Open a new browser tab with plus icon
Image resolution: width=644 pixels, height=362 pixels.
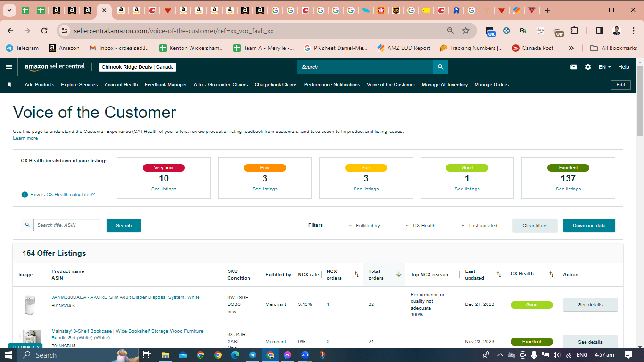[x=547, y=10]
